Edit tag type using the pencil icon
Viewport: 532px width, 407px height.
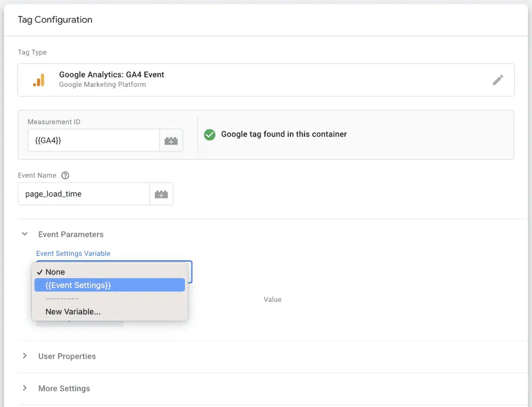point(498,80)
